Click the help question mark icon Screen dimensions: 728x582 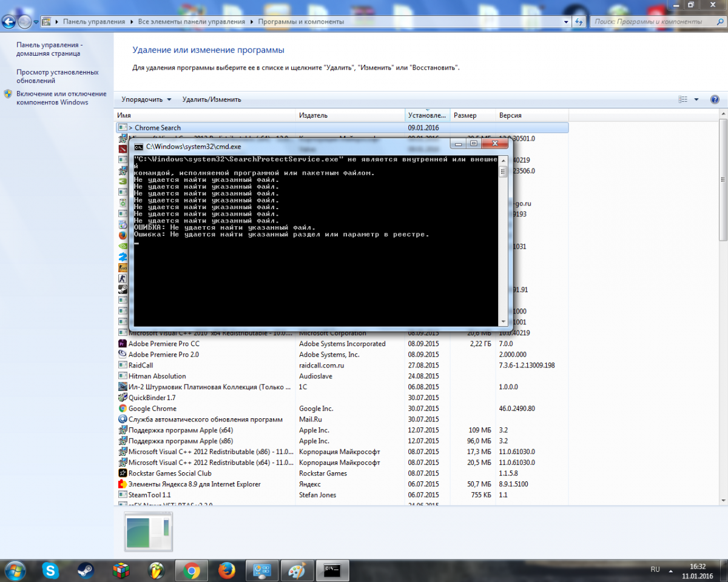(x=715, y=99)
